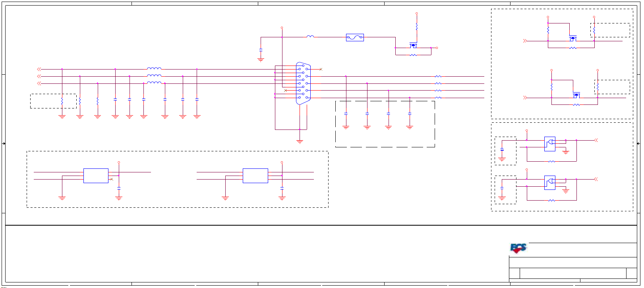The width and height of the screenshot is (644, 288).
Task: Click the inductor left of the fuse
Action: [x=310, y=37]
